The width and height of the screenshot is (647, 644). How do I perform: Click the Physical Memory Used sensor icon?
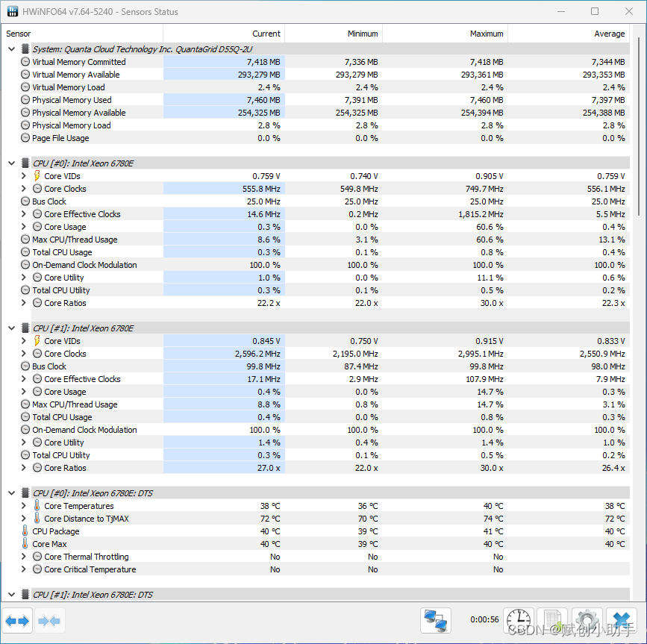25,100
